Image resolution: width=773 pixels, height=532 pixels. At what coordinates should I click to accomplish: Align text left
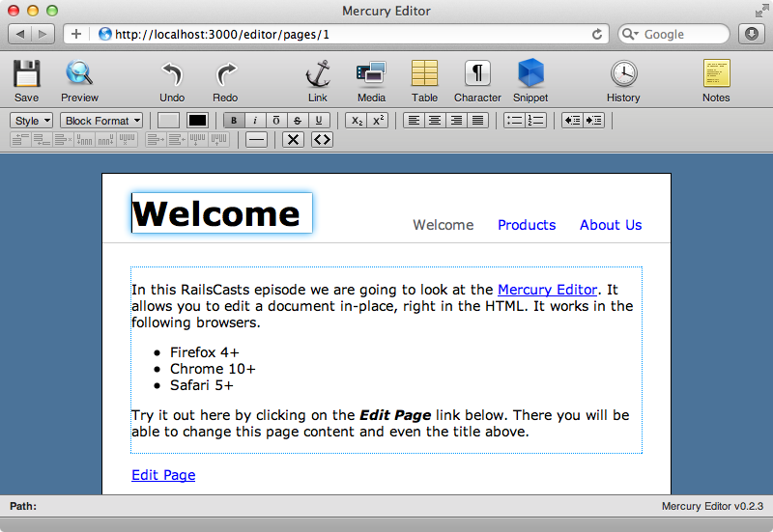tap(415, 120)
